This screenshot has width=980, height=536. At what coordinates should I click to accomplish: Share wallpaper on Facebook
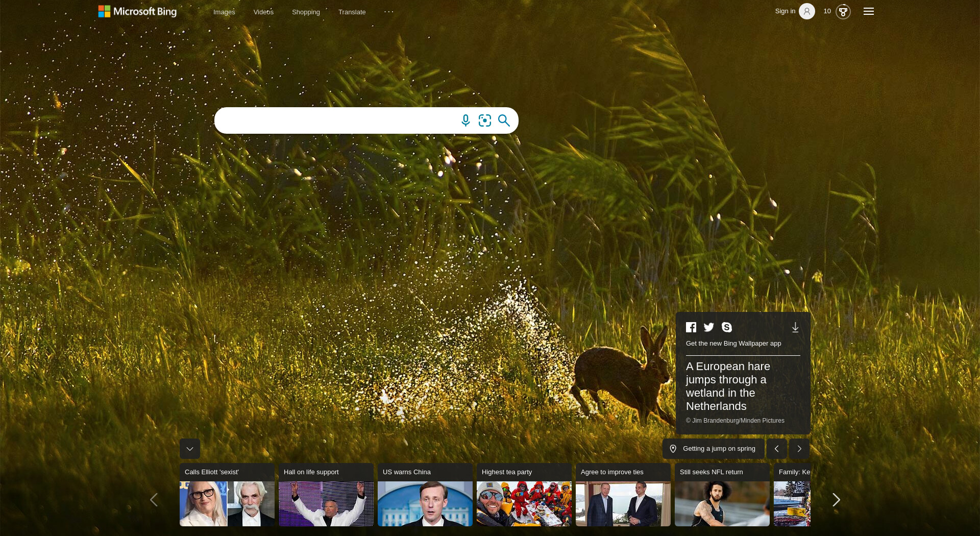click(691, 327)
